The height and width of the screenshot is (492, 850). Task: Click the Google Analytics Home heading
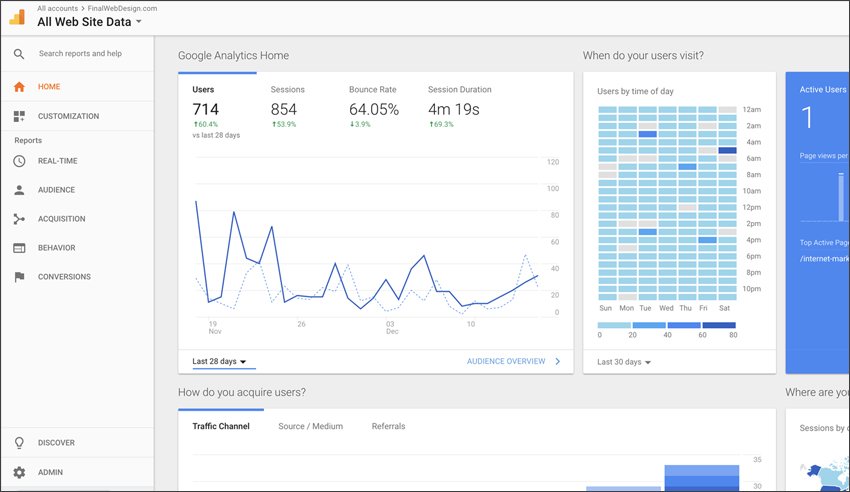(x=233, y=55)
